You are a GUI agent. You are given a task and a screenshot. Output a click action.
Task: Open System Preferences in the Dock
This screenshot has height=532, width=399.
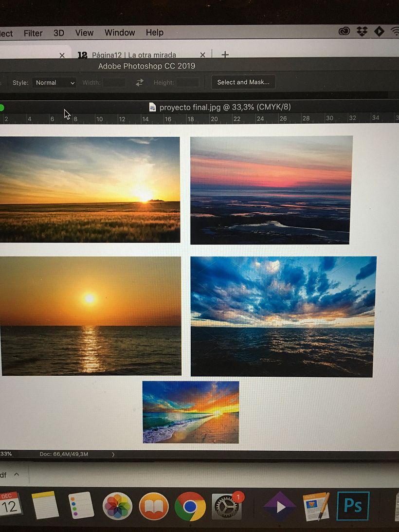[x=227, y=507]
